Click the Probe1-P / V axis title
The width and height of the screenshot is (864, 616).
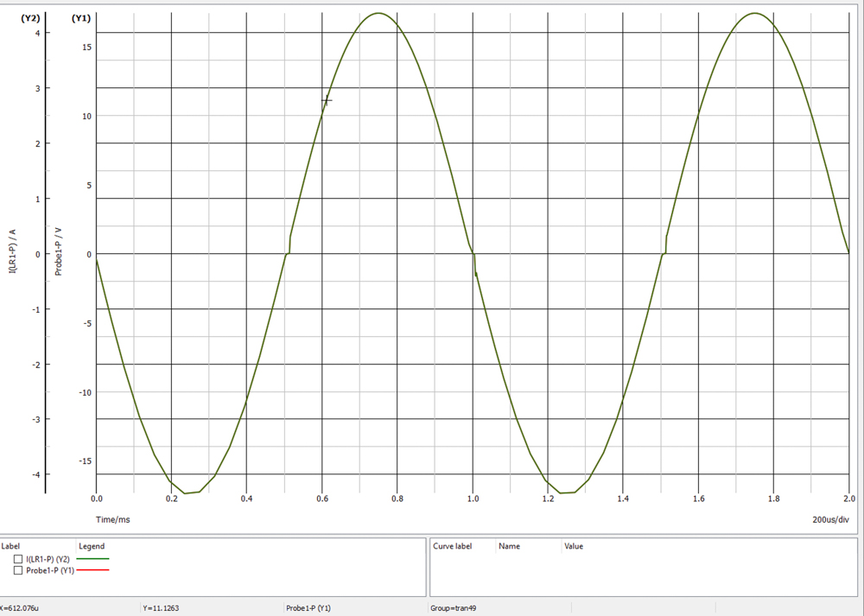tap(59, 251)
